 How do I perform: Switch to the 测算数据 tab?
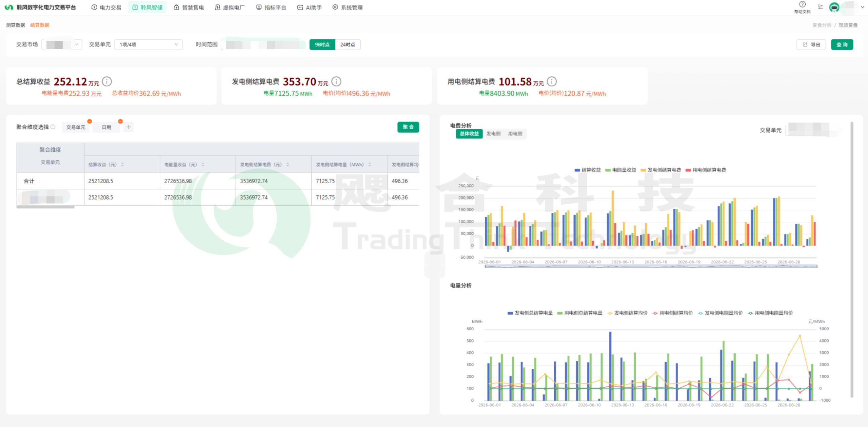coord(16,25)
